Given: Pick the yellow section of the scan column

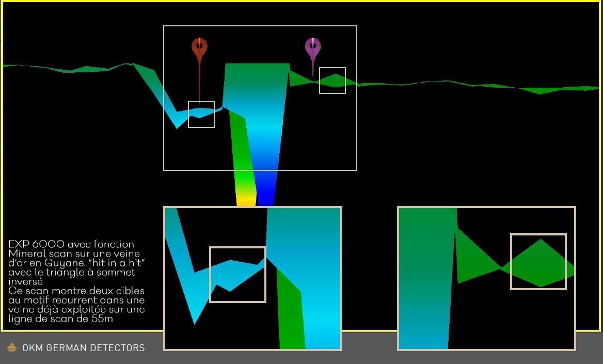Looking at the screenshot, I should [246, 199].
